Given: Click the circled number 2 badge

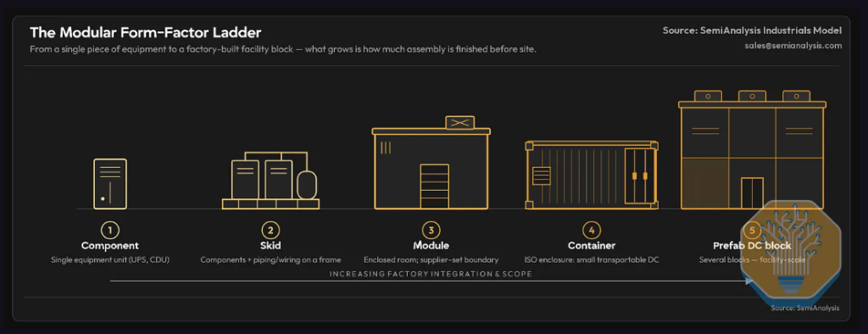Looking at the screenshot, I should (270, 230).
